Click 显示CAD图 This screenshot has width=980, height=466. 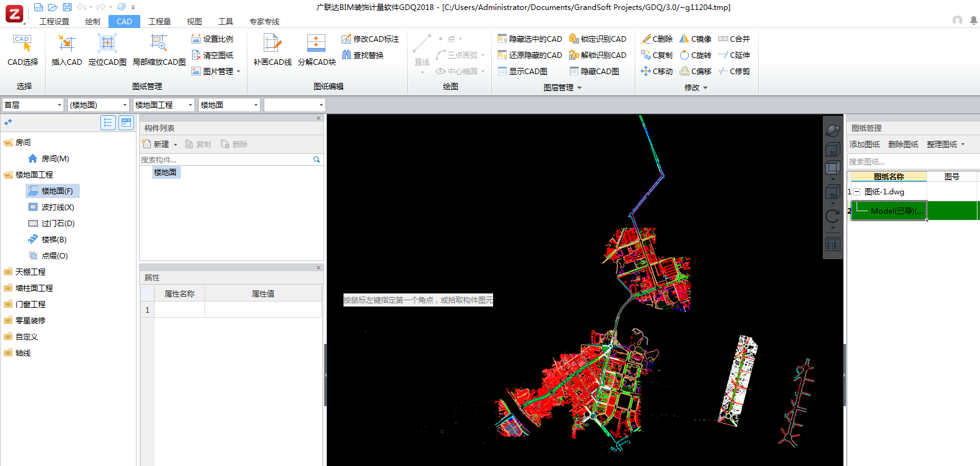click(522, 71)
